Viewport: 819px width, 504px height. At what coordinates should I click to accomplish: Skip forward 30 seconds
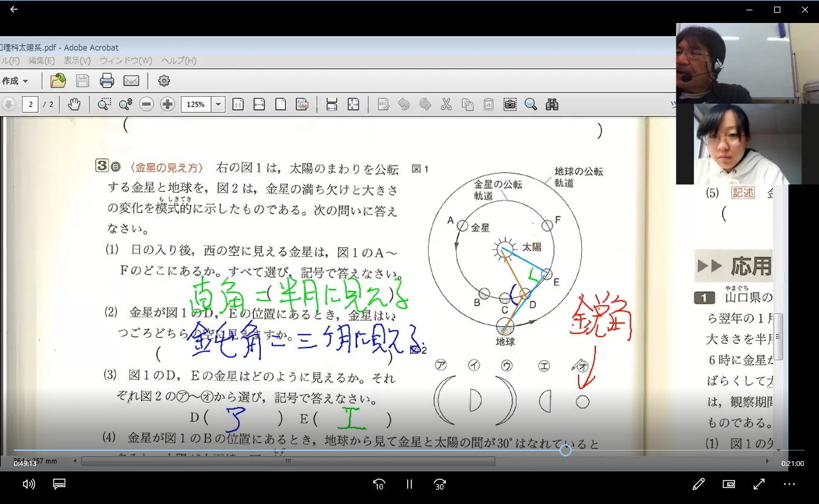(440, 484)
